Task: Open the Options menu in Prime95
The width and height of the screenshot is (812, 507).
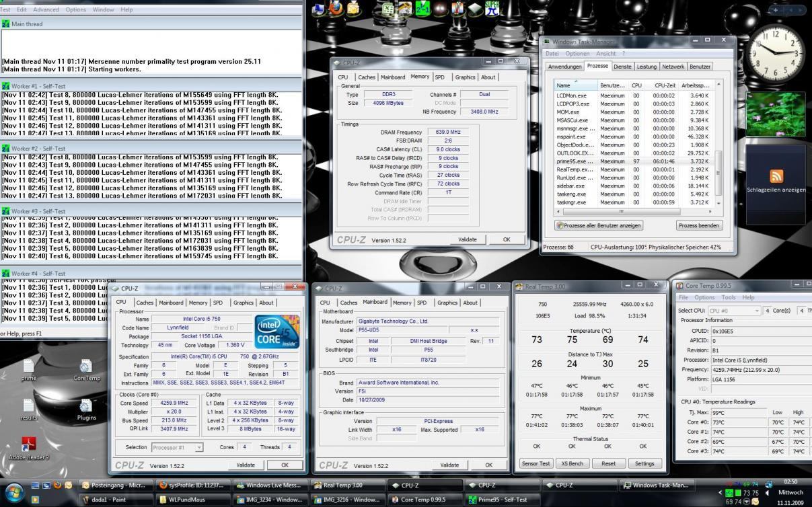Action: [x=75, y=9]
